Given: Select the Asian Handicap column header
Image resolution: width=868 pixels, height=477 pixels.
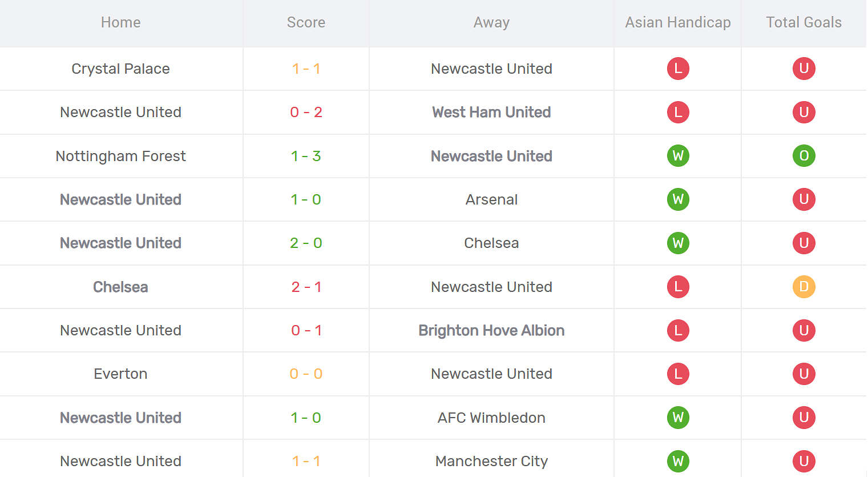Looking at the screenshot, I should coord(677,22).
